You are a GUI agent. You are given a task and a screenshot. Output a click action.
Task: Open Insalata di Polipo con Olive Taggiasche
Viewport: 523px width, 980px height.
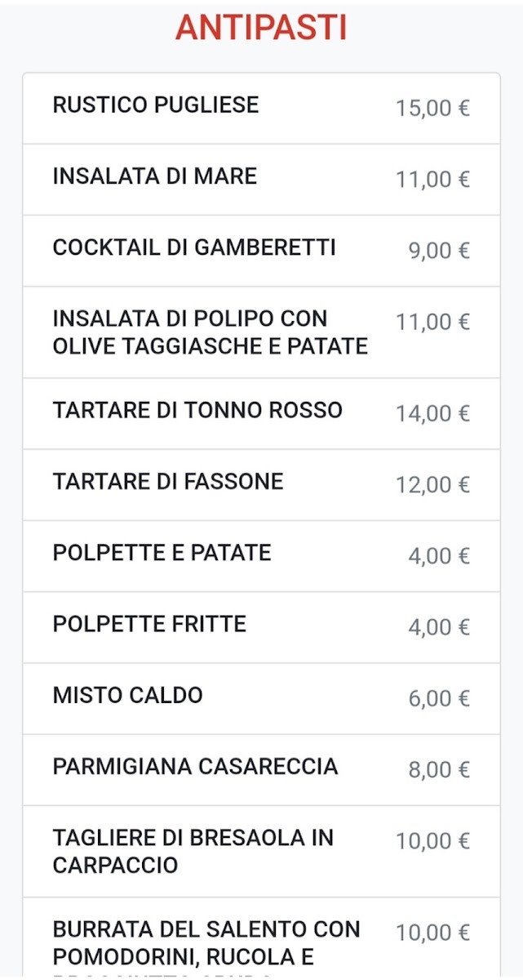pos(211,332)
